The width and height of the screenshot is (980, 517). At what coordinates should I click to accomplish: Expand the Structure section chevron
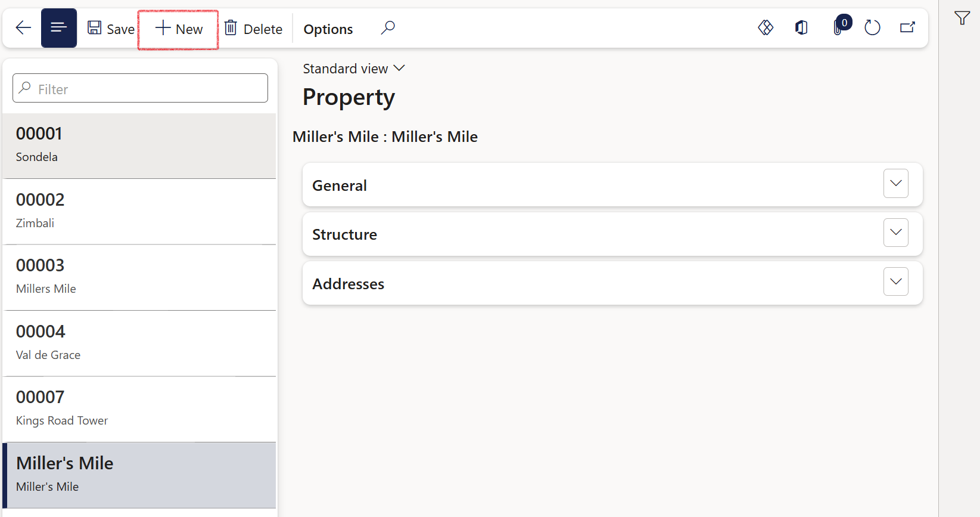coord(895,233)
